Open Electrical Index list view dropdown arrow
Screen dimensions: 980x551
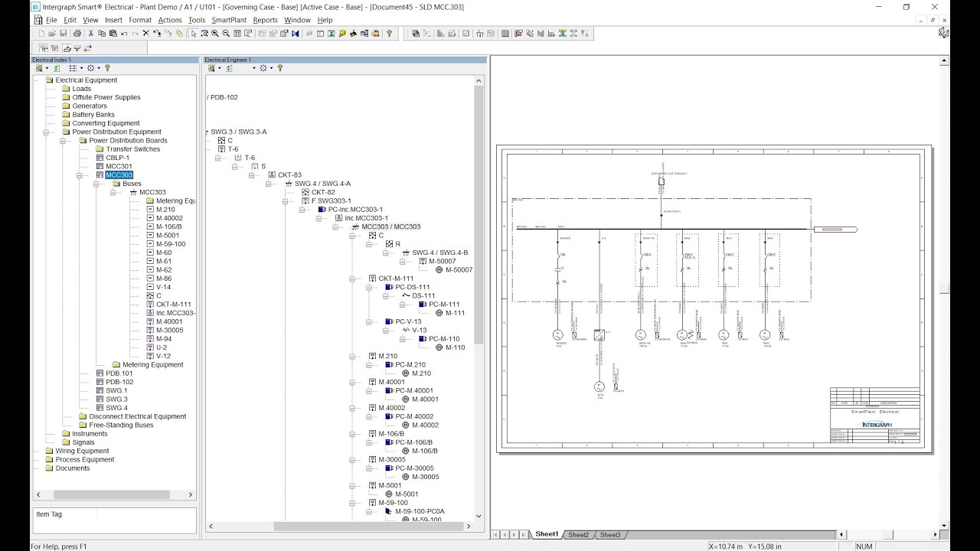[x=82, y=68]
